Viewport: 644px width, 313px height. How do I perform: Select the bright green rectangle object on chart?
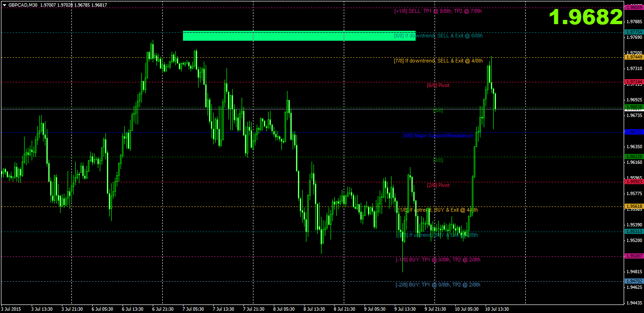pos(299,36)
